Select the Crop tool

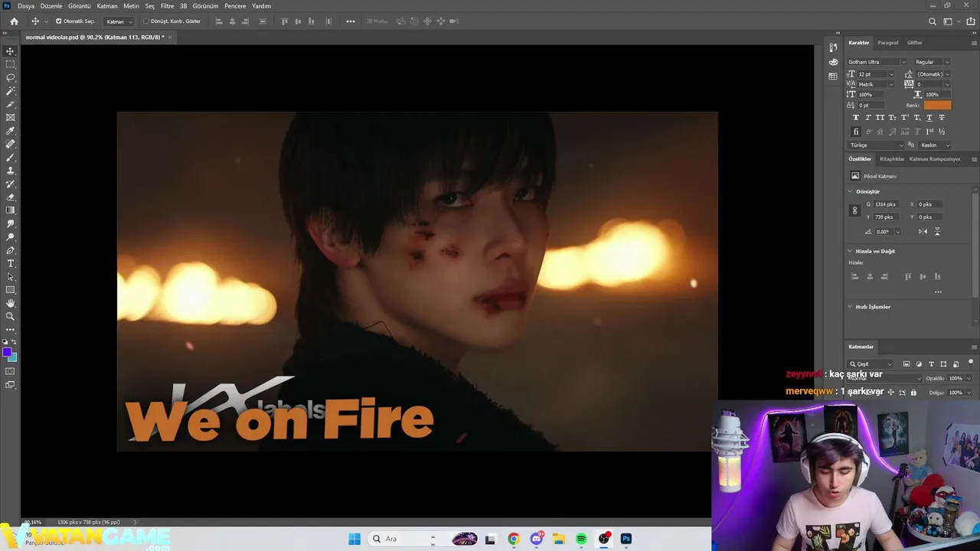[x=10, y=104]
